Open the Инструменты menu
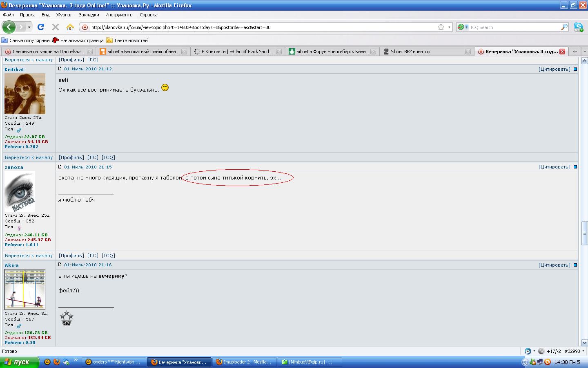 (119, 15)
